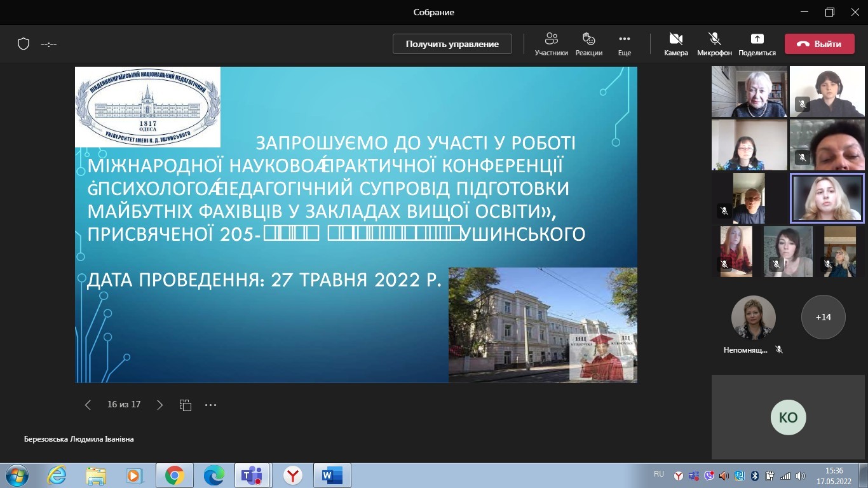Open the Реакции reactions menu
The width and height of the screenshot is (868, 488).
tap(588, 44)
